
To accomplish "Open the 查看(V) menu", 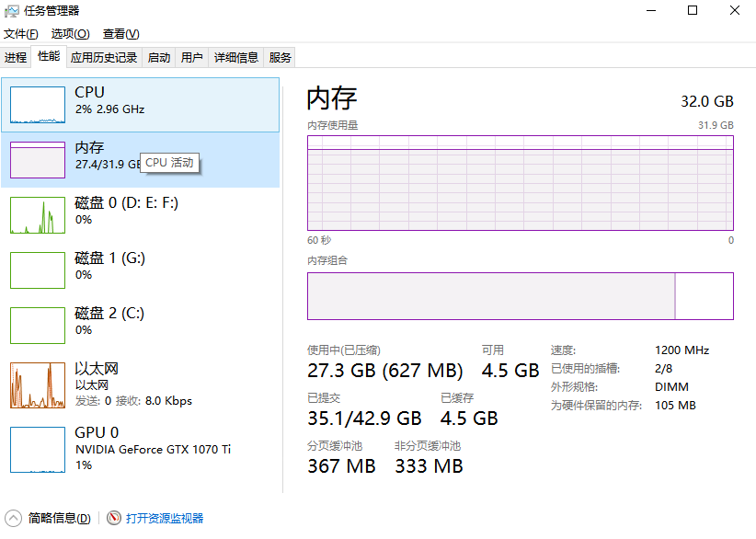I will pyautogui.click(x=120, y=34).
